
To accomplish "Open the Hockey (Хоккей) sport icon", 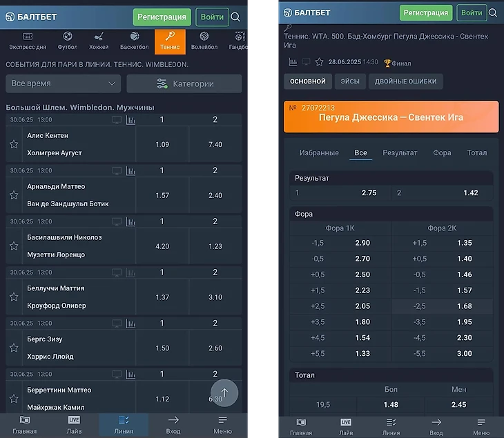I will point(99,41).
